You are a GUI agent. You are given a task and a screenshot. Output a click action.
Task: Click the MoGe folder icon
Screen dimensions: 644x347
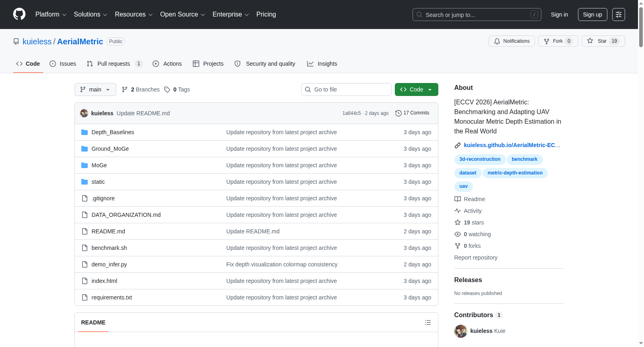(x=85, y=165)
